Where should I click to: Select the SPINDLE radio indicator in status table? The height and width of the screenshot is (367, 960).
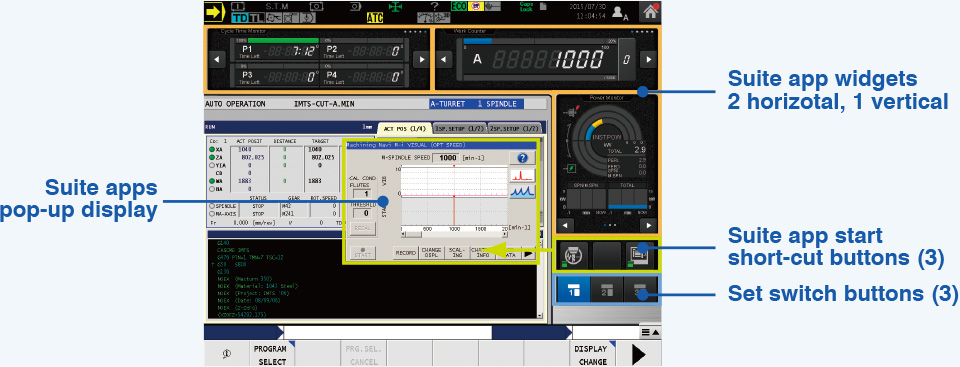coord(212,206)
